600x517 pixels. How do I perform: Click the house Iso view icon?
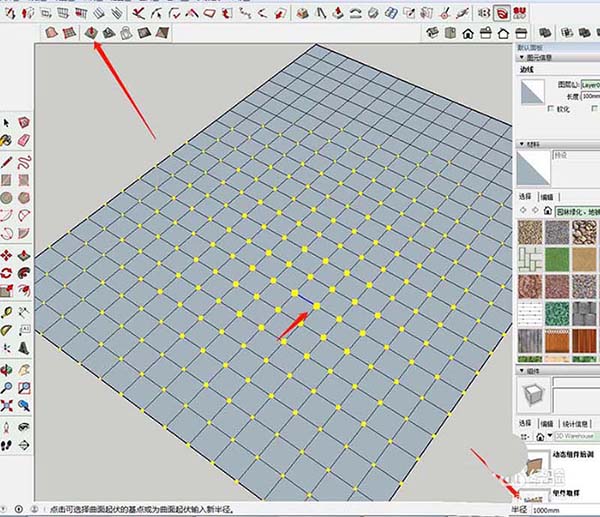466,33
